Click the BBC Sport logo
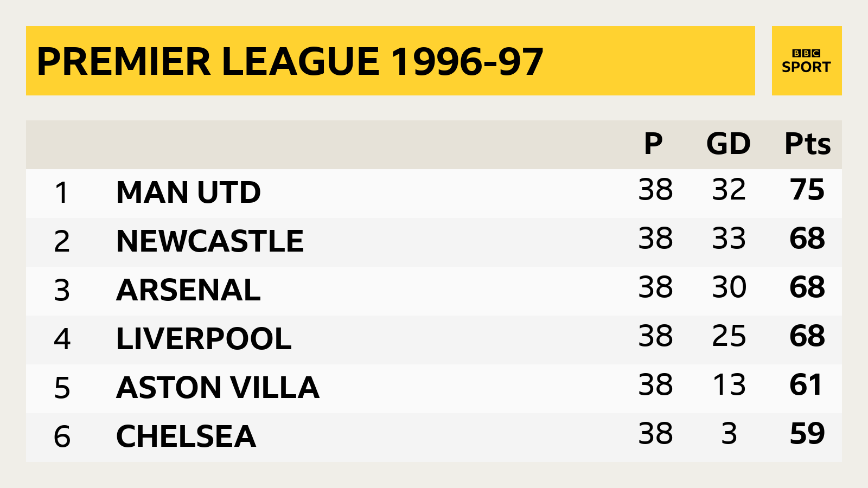The image size is (868, 488). (x=807, y=61)
